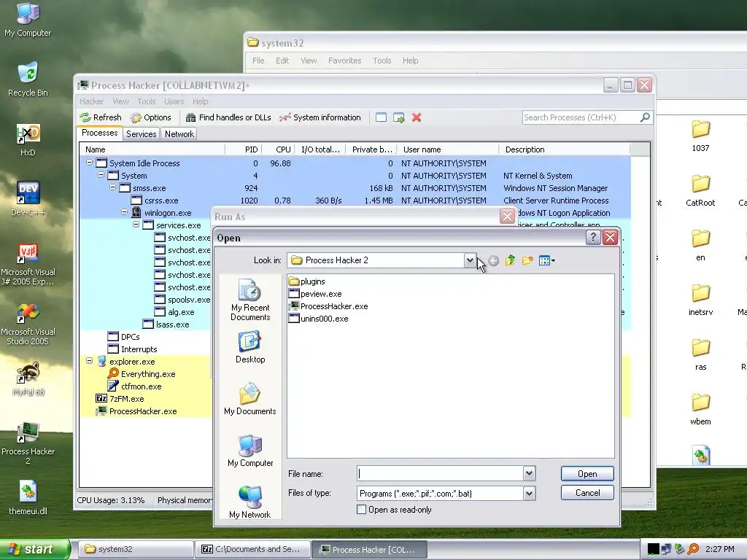Select the Processes tab
Viewport: 747px width, 560px height.
(x=99, y=133)
